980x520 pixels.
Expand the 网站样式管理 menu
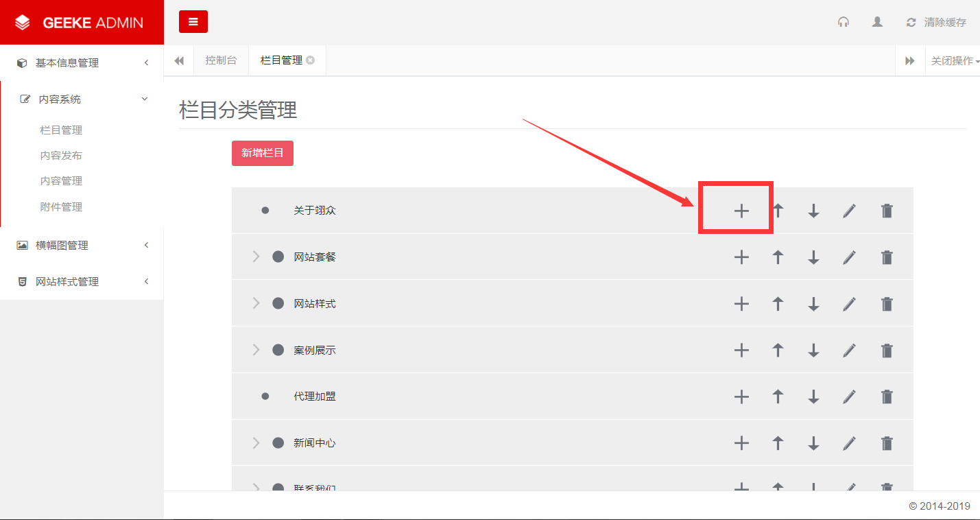point(82,281)
